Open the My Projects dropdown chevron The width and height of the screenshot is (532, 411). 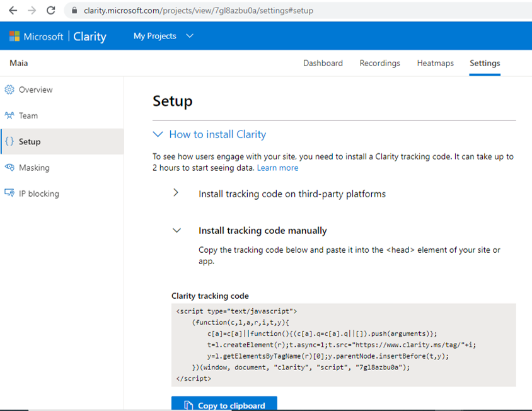pos(190,36)
